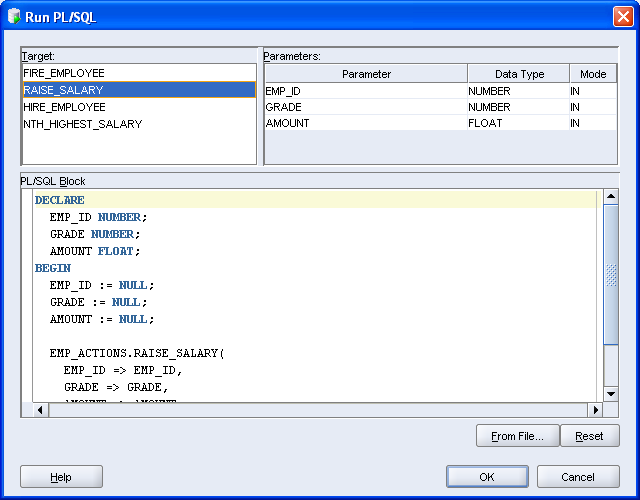Click the GRADE NUMBER; declaration line
Viewport: 640px width, 500px height.
click(x=95, y=234)
